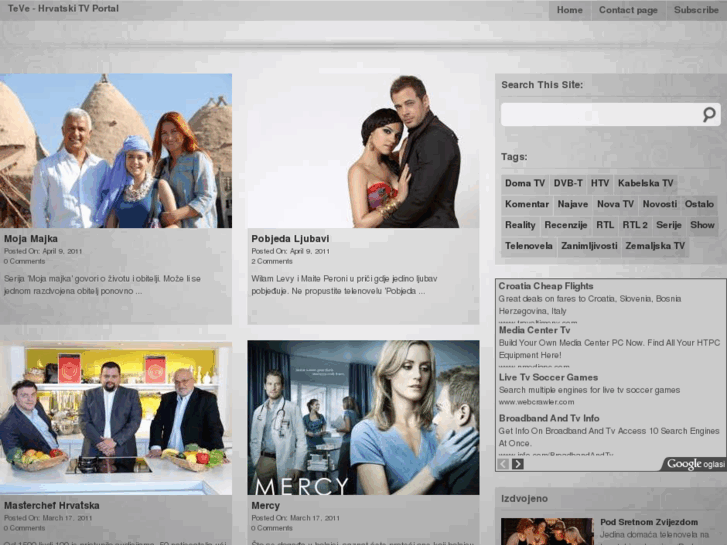Select the HTV tag
The height and width of the screenshot is (545, 727).
(600, 183)
